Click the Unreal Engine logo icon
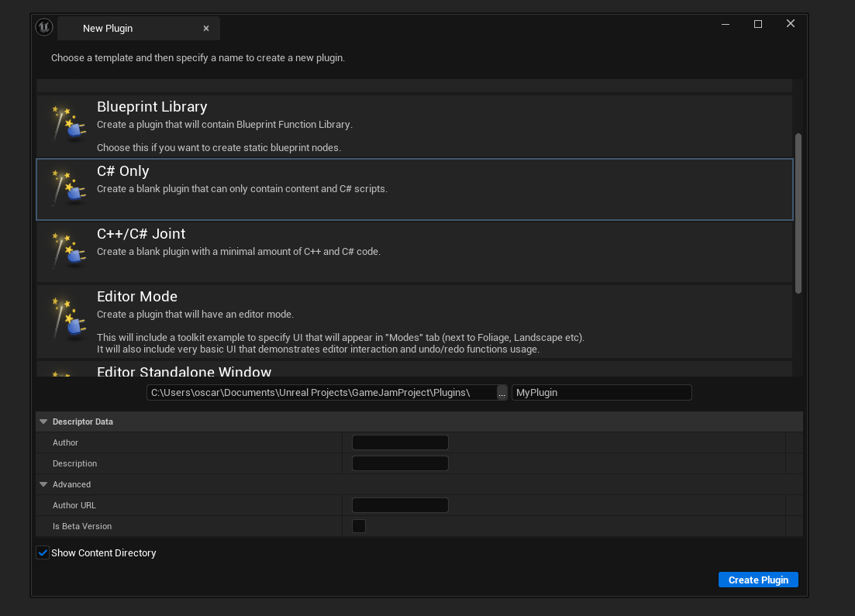 pos(44,28)
